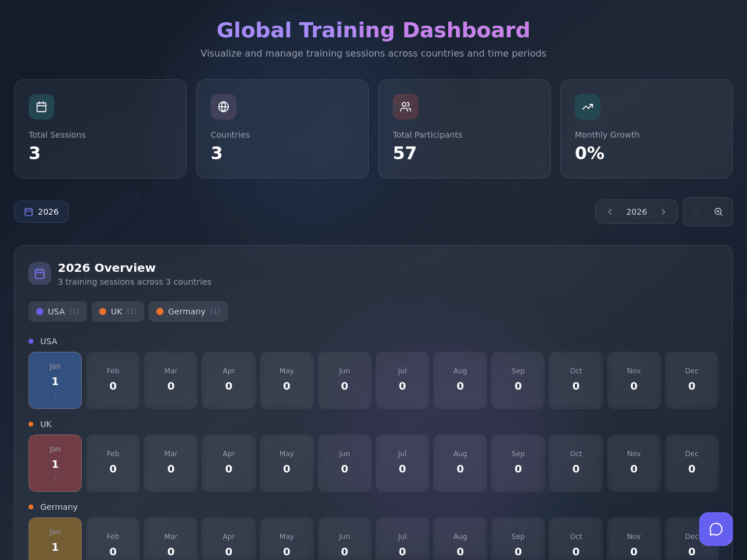Screen dimensions: 747x560
Task: Click '3 training sessions across 3 countries' text
Action: tap(135, 282)
